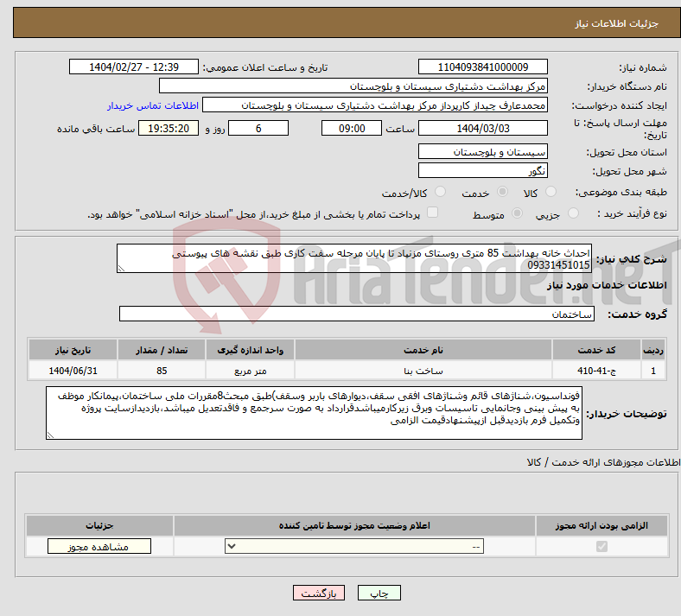The height and width of the screenshot is (616, 681).
Task: Select the متوسط purchase type radio
Action: click(x=517, y=213)
